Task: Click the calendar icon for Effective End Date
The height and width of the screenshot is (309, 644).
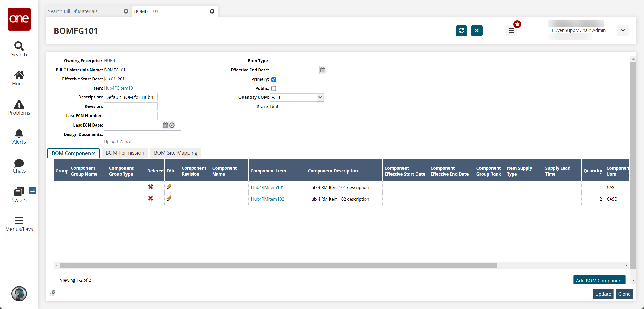Action: 323,70
